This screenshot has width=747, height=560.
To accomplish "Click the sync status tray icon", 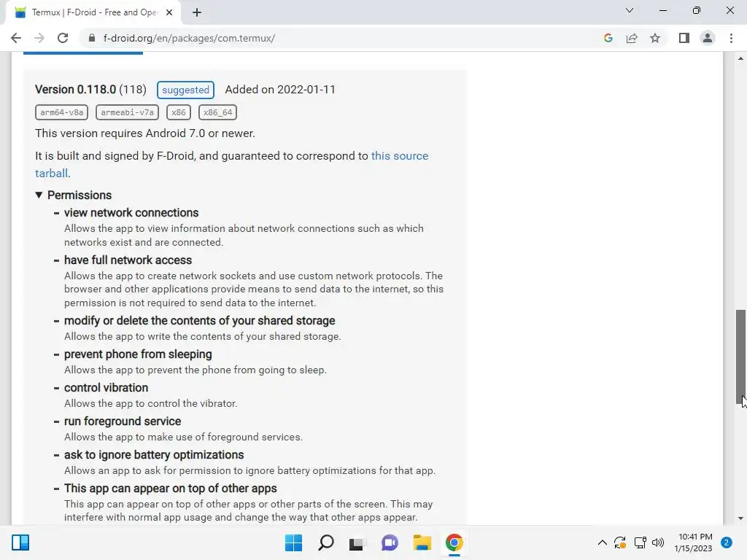I will 620,542.
